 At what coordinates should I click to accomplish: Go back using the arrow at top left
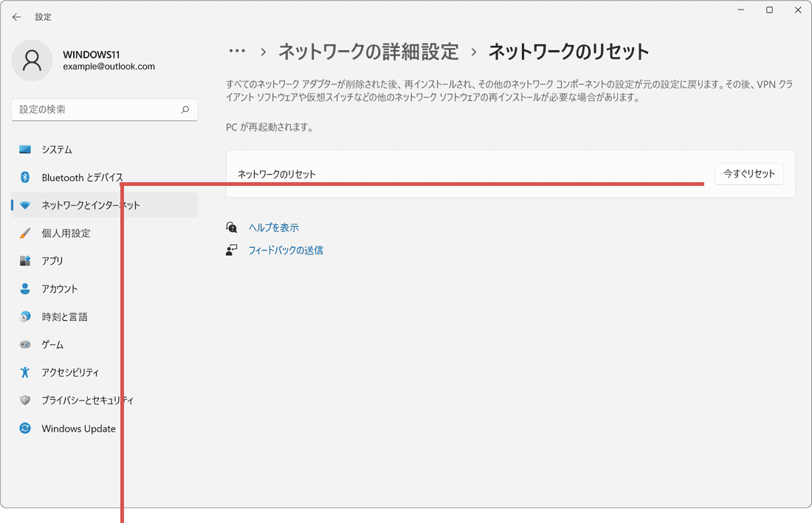[x=16, y=16]
